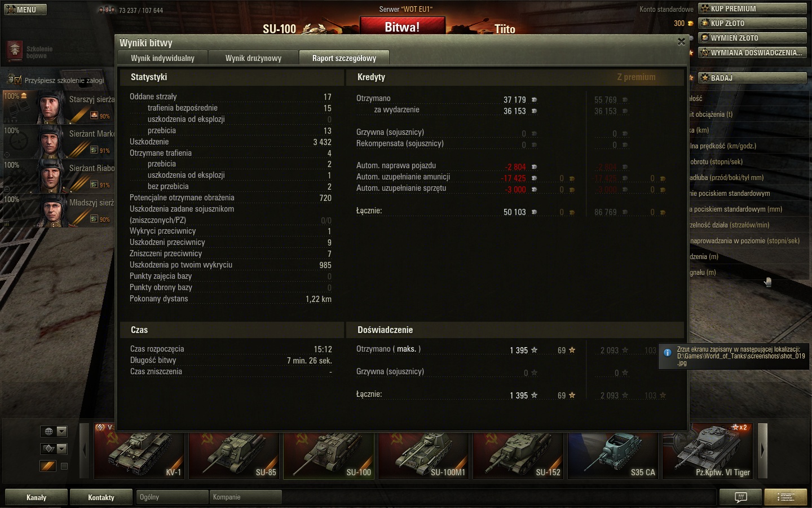The height and width of the screenshot is (508, 812).
Task: Toggle the elite filter checkbox
Action: point(64,466)
